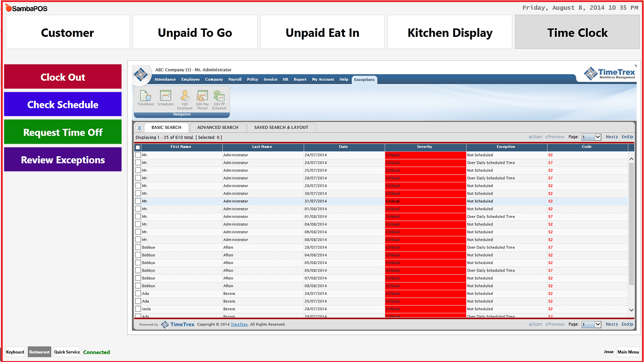Open the TimeTrex copyright link in footer

[239, 324]
